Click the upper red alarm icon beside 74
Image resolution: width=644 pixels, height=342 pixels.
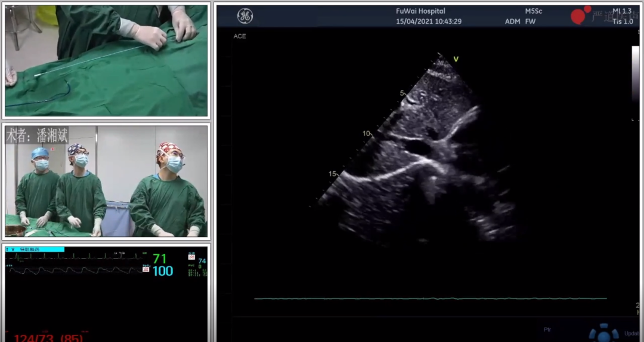pyautogui.click(x=192, y=256)
